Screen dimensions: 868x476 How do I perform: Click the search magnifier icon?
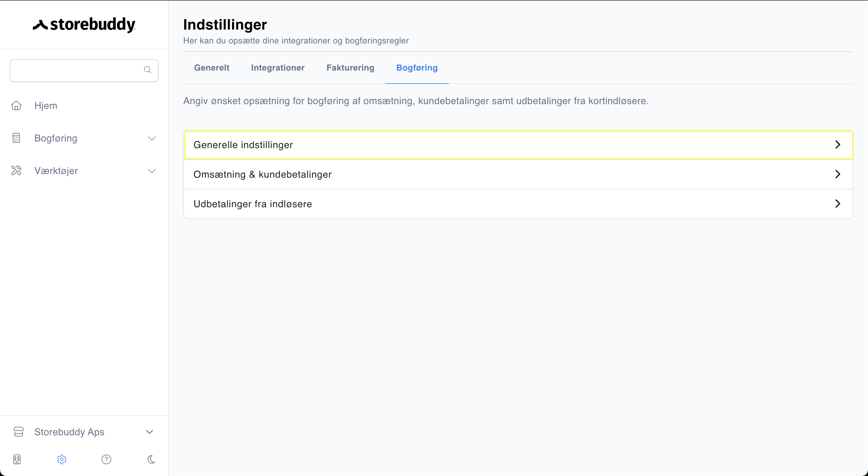coord(148,70)
